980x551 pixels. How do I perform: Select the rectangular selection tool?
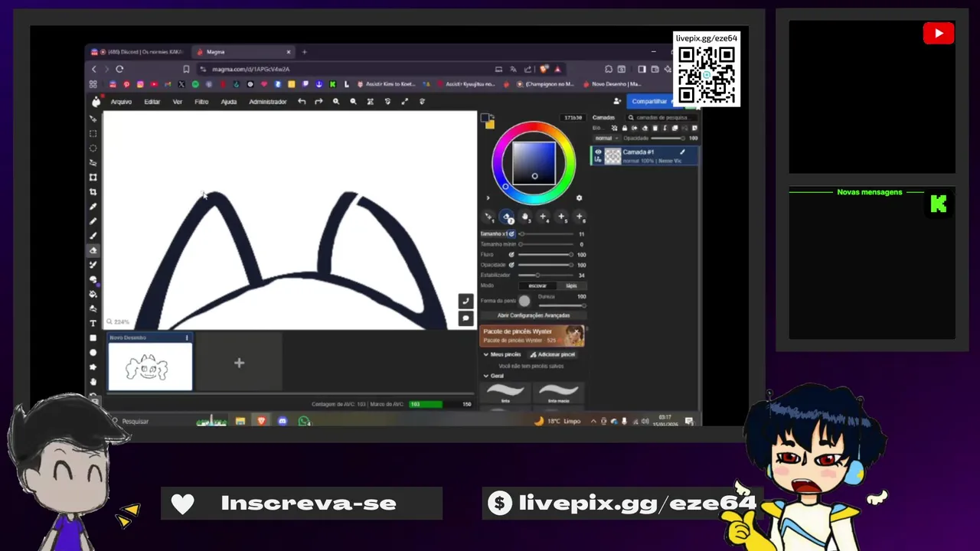(x=93, y=133)
